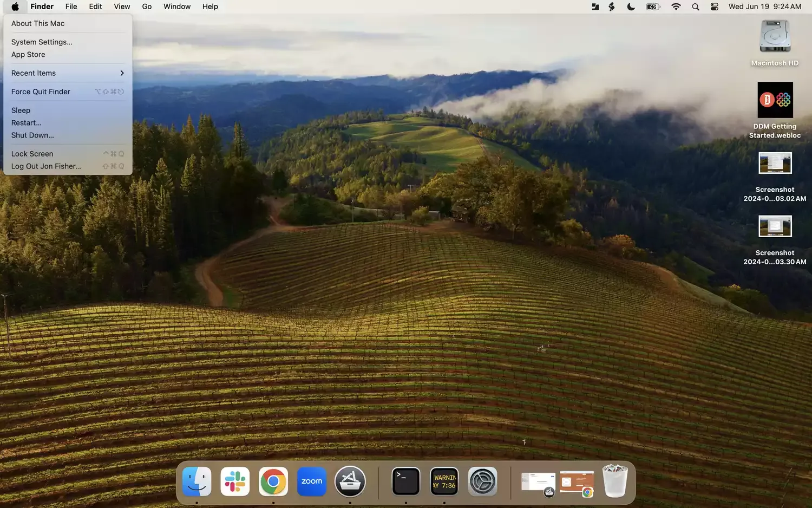Screen dimensions: 812x508
Task: Open Control Center in the menu bar
Action: pos(714,6)
